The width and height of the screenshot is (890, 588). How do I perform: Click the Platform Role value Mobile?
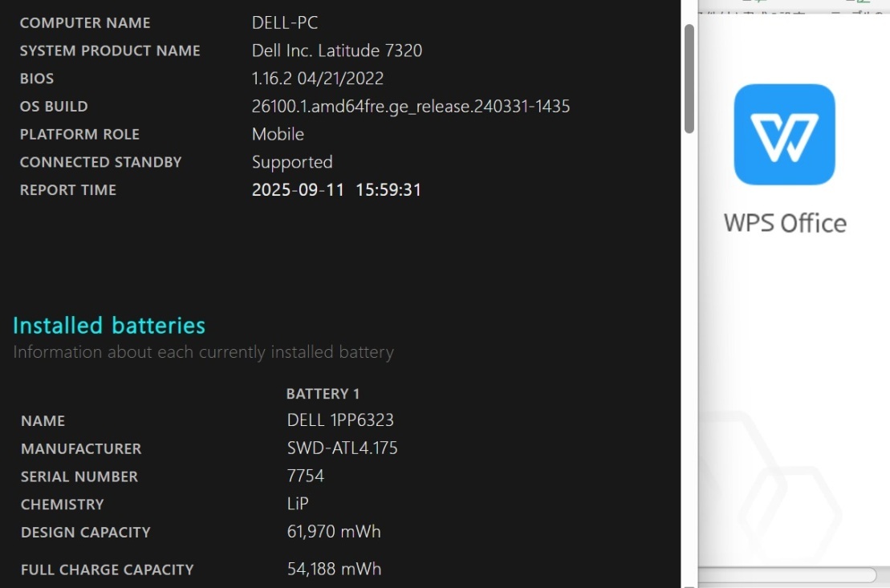[x=278, y=134]
